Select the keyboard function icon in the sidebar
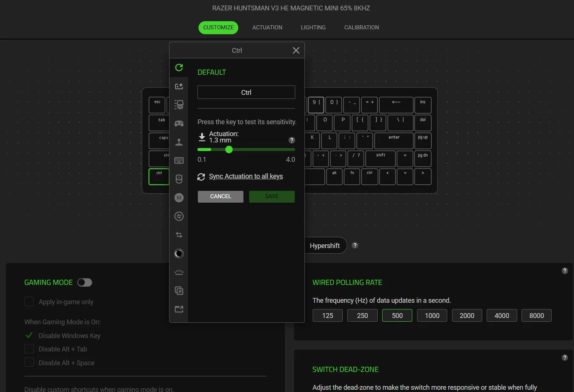 (x=179, y=160)
